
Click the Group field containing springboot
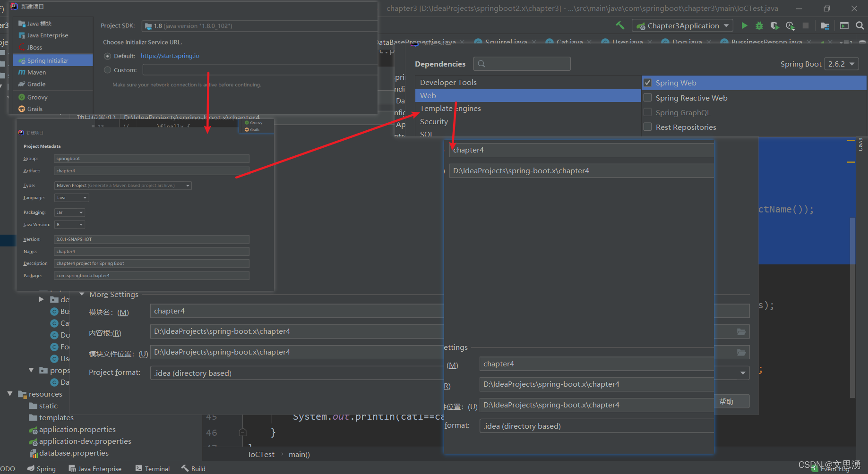click(152, 159)
